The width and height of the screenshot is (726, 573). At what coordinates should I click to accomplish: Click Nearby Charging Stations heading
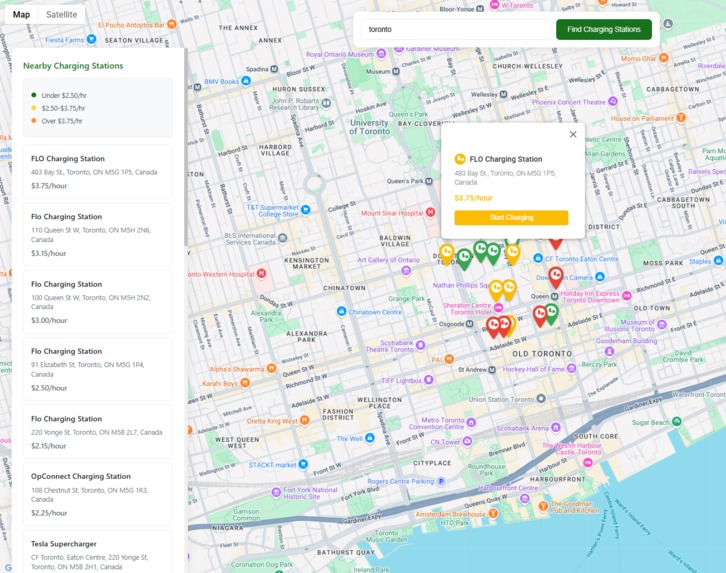click(x=73, y=66)
